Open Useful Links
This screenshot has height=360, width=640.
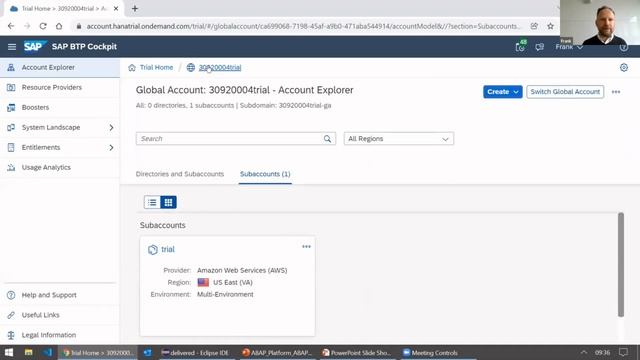(x=60, y=315)
